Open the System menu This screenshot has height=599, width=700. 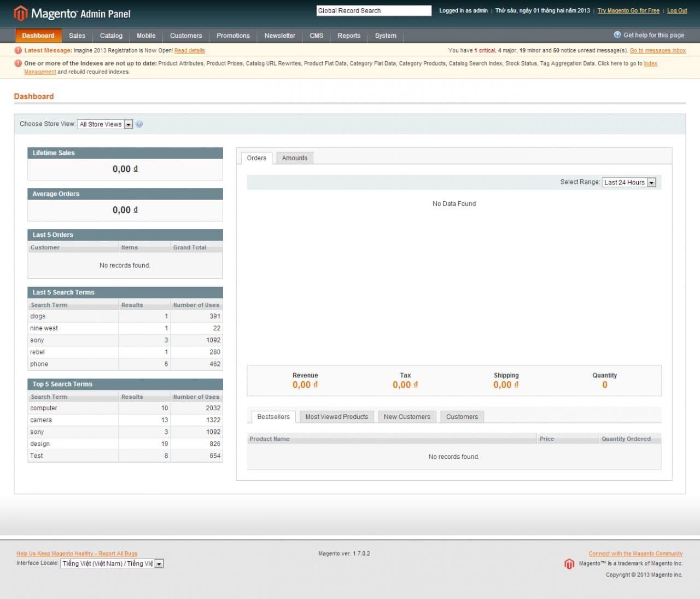386,36
